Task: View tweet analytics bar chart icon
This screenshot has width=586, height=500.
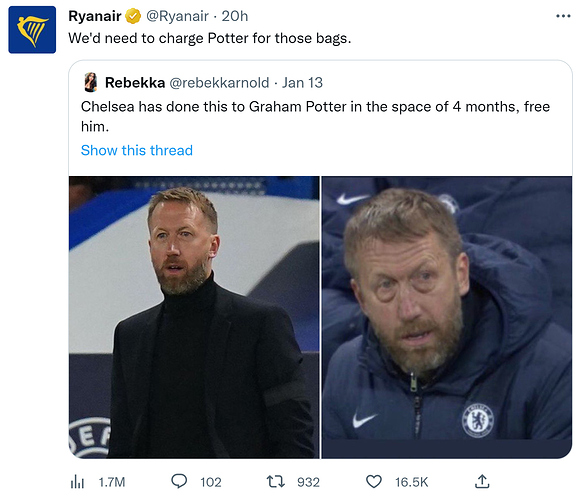Action: [77, 482]
